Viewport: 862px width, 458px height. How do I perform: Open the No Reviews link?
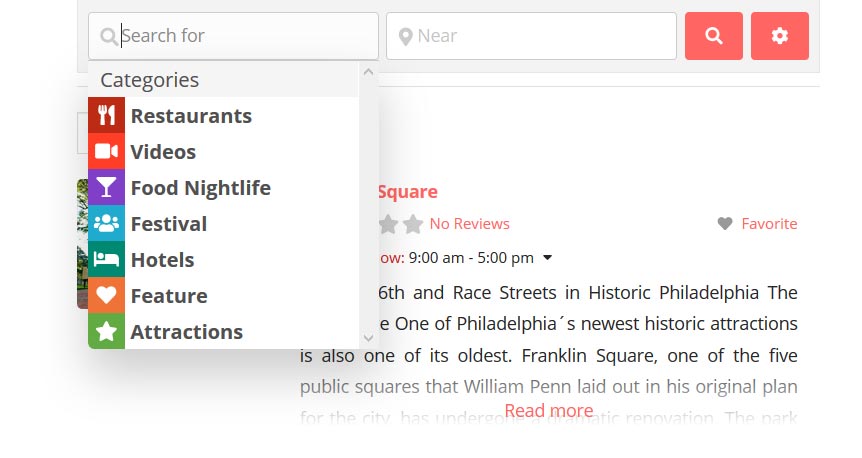[469, 224]
